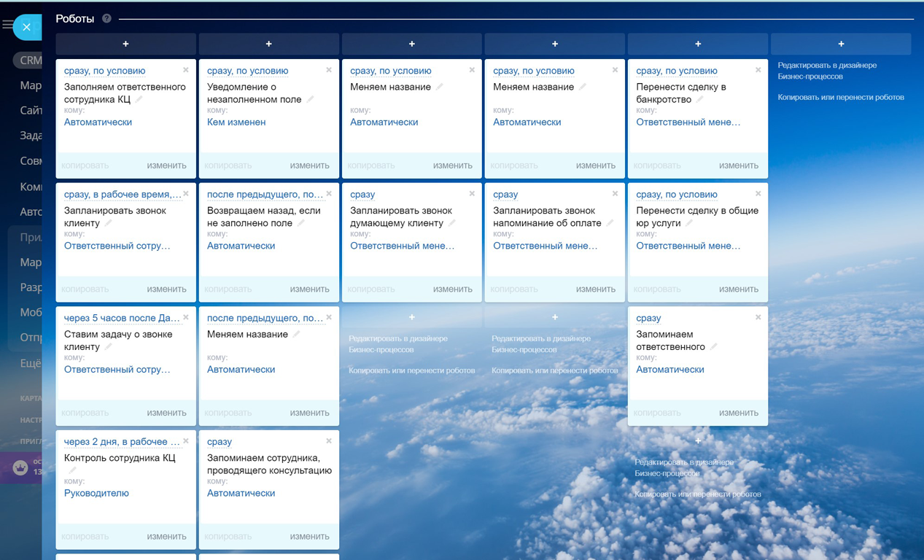Click 'изменить' on 'Перенести сделку в общие юр услуги' card
Viewport: 924px width, 560px height.
739,289
